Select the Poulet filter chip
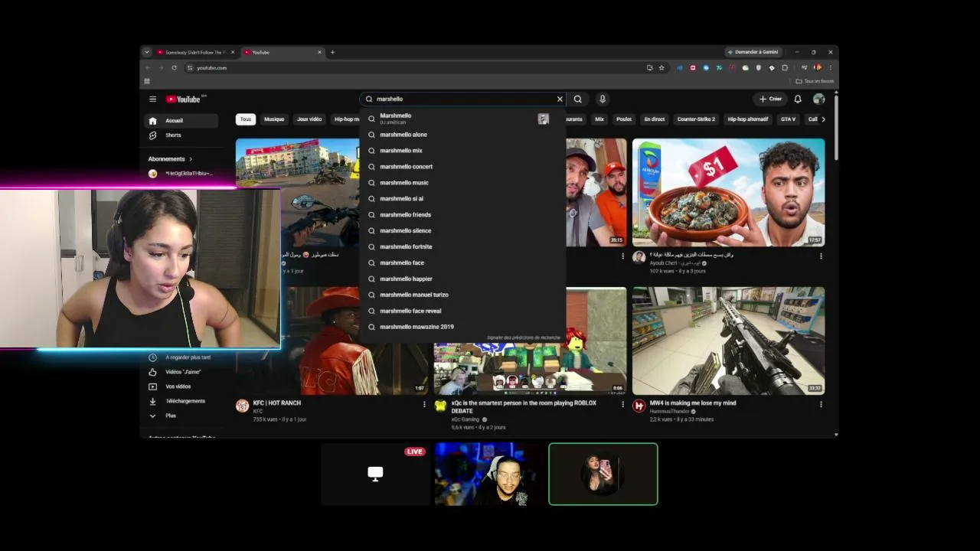This screenshot has height=551, width=980. (624, 119)
